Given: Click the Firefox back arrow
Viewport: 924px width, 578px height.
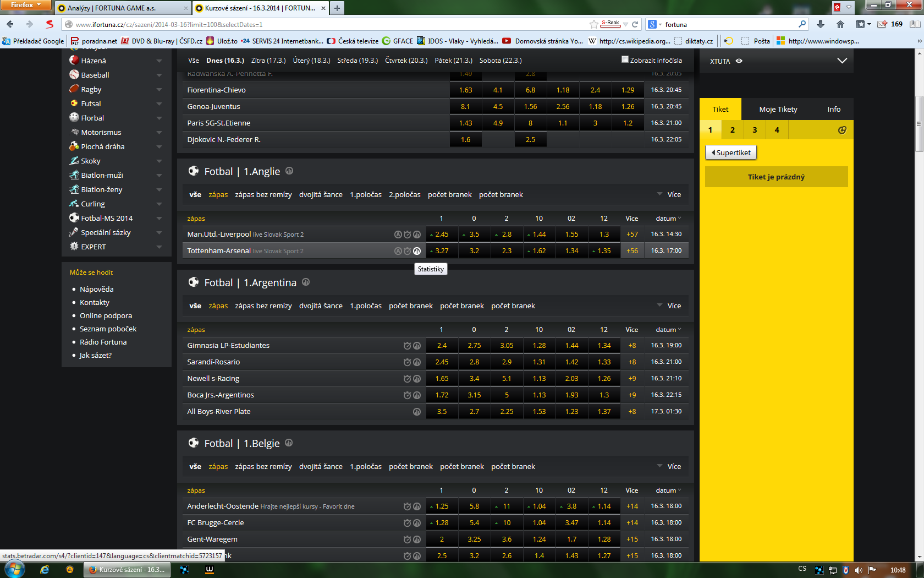Looking at the screenshot, I should tap(10, 24).
